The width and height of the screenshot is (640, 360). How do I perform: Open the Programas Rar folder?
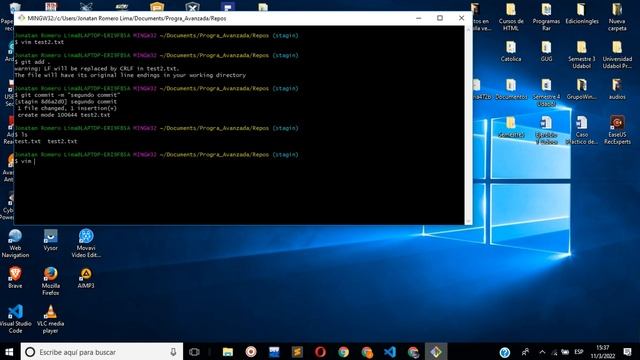[546, 17]
